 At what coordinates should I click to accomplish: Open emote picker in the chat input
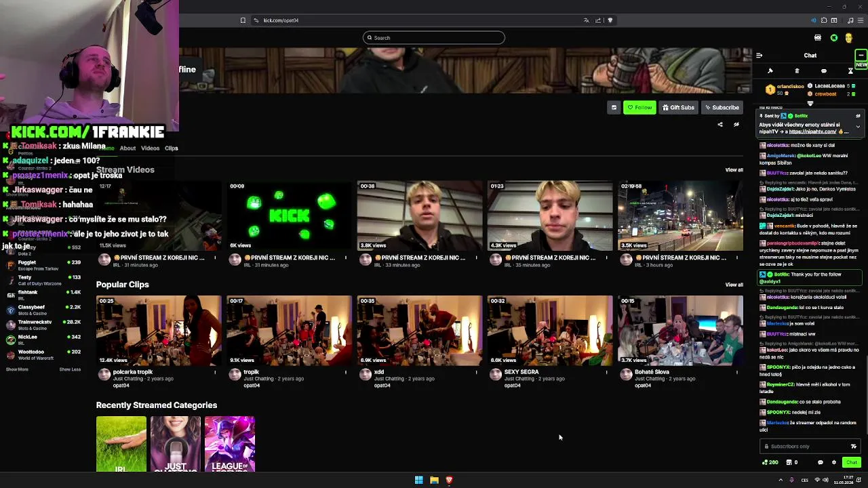(x=853, y=446)
